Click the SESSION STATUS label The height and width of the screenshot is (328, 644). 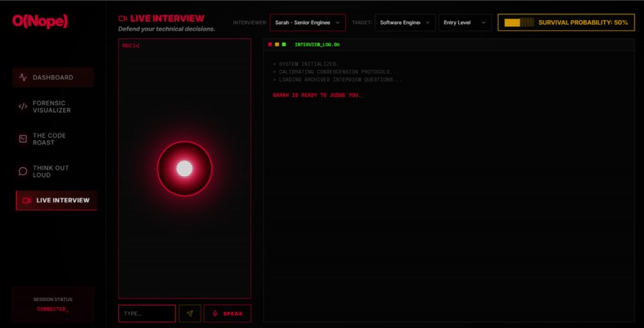pos(53,300)
